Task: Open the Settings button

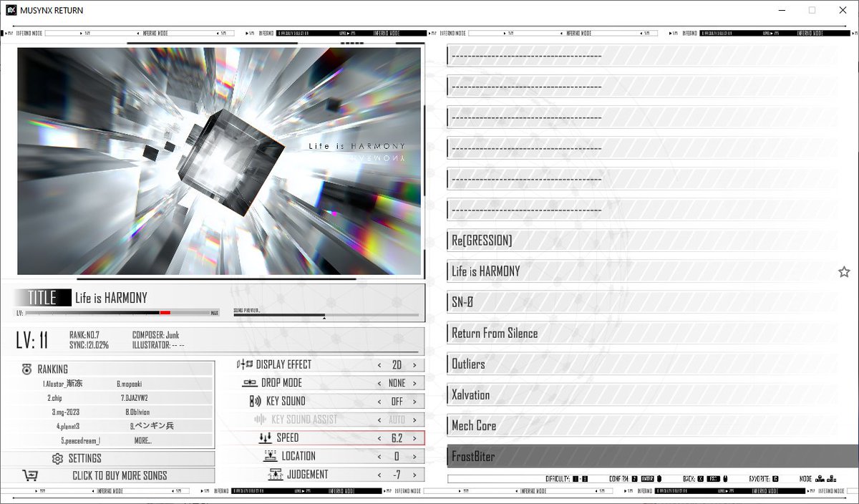Action: point(107,458)
